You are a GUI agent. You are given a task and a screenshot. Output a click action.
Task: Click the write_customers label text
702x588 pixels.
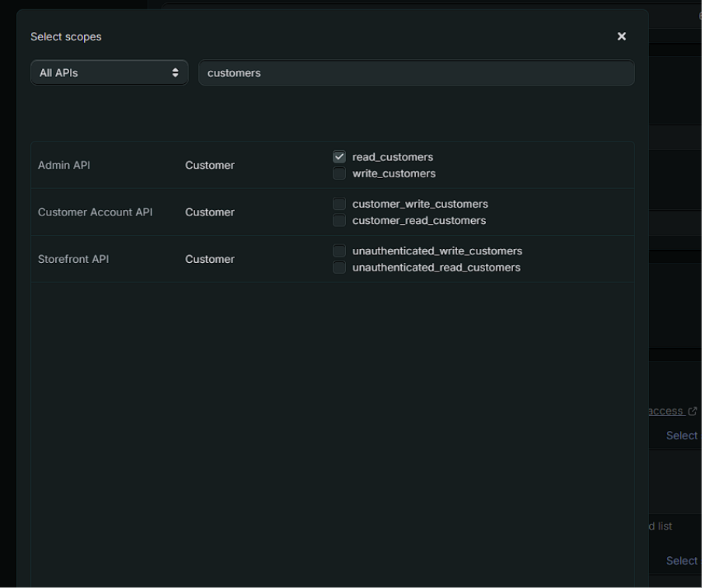(x=394, y=173)
